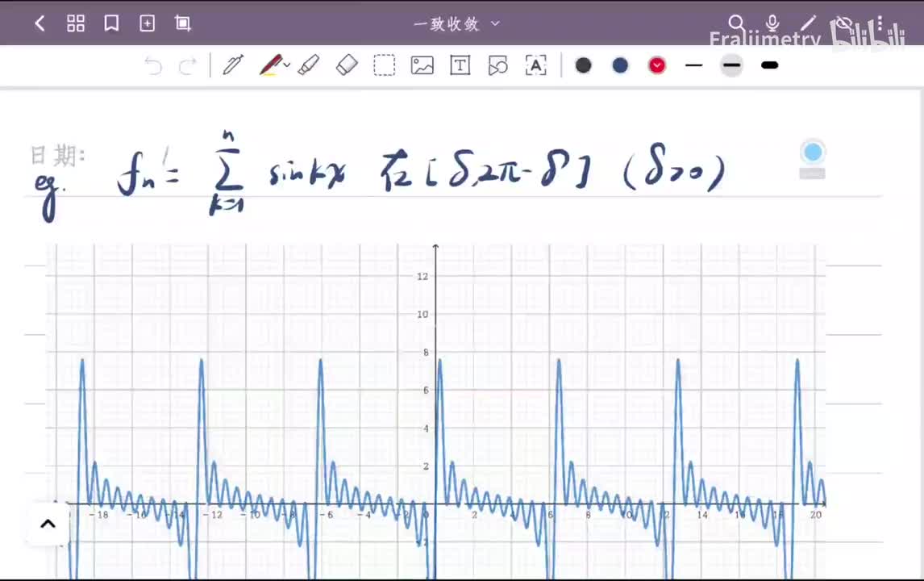
Task: Expand the brush pen options arrow
Action: click(287, 65)
